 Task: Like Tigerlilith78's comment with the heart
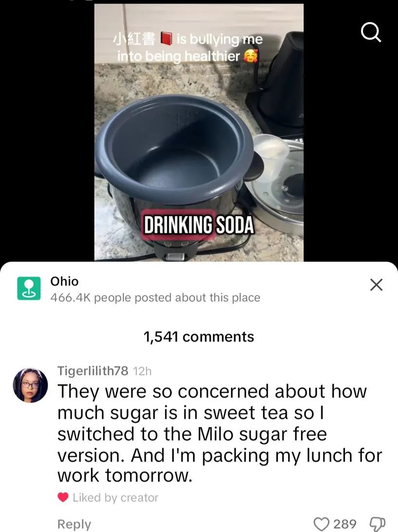point(321,524)
